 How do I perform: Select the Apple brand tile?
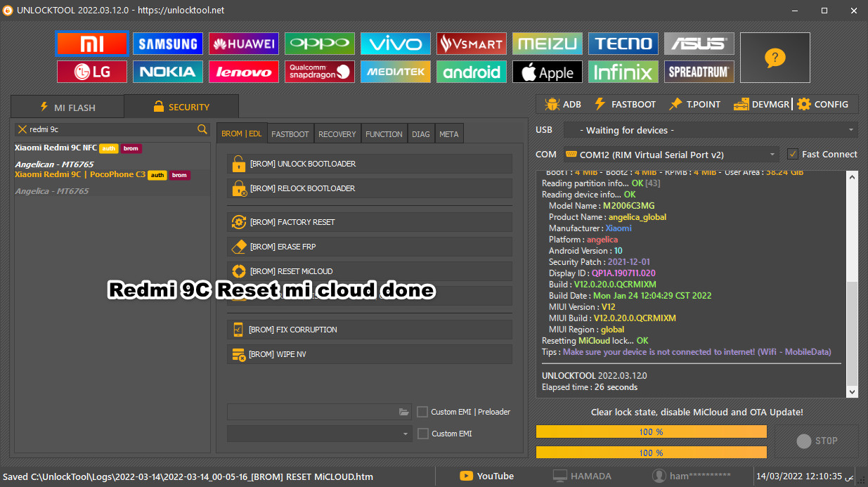548,72
